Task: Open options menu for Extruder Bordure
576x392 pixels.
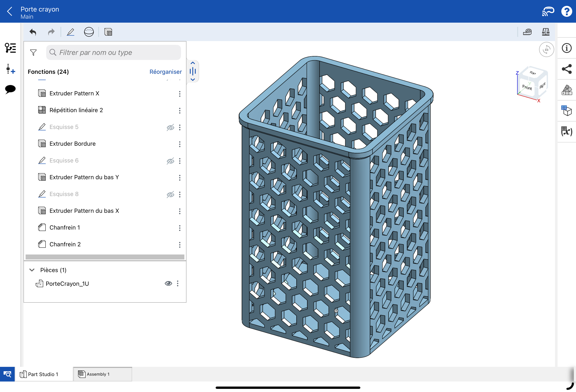Action: pos(180,144)
